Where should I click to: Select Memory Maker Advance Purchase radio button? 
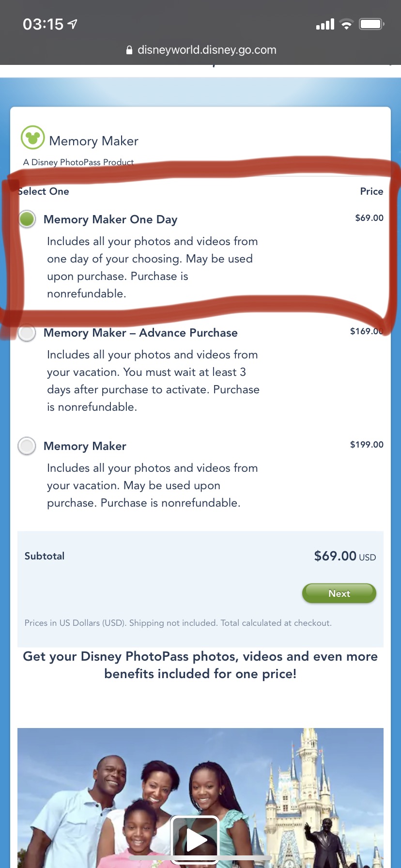(x=27, y=333)
